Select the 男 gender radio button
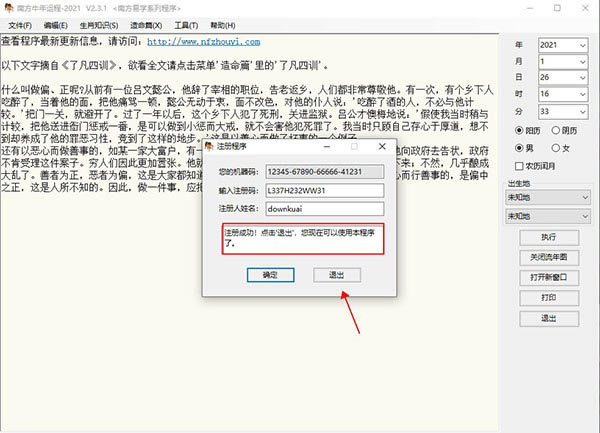Viewport: 600px width, 433px height. 519,148
